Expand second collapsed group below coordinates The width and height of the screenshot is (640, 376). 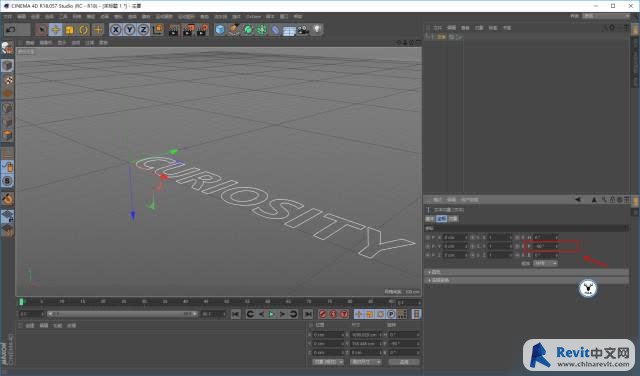point(527,280)
